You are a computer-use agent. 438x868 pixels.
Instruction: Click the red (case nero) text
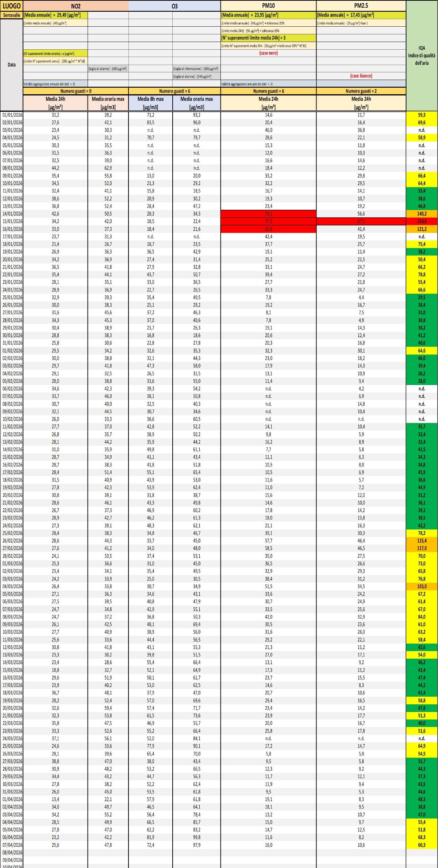pyautogui.click(x=268, y=53)
